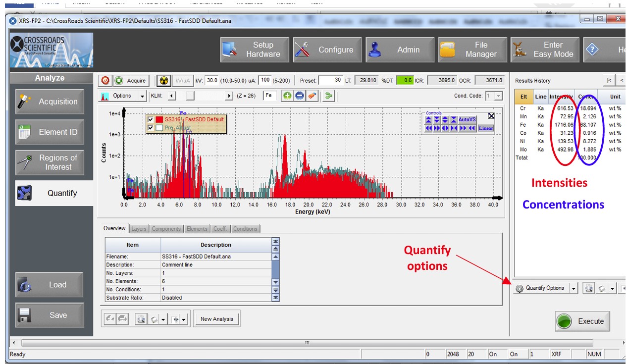Viewport: 627px width, 364px height.
Task: Switch to the Conditions tab
Action: (x=245, y=229)
